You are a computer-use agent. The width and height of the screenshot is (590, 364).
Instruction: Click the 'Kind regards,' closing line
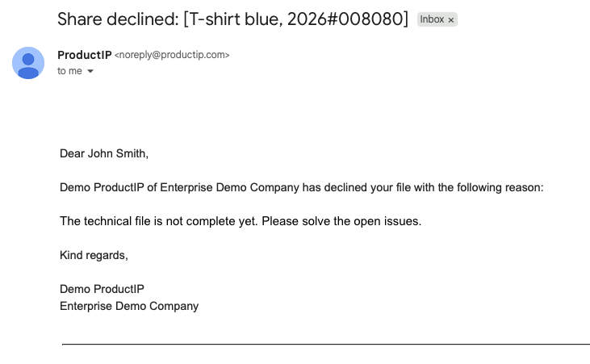tap(94, 255)
